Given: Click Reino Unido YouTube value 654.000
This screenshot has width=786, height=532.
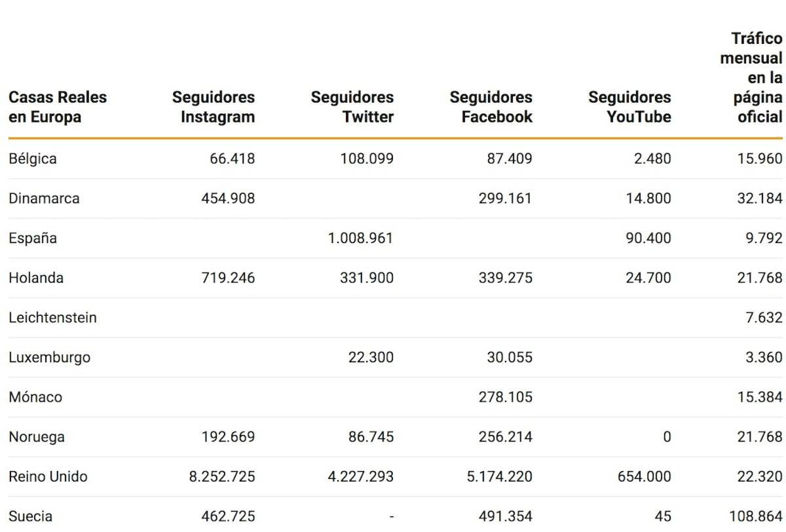Looking at the screenshot, I should (x=645, y=476).
